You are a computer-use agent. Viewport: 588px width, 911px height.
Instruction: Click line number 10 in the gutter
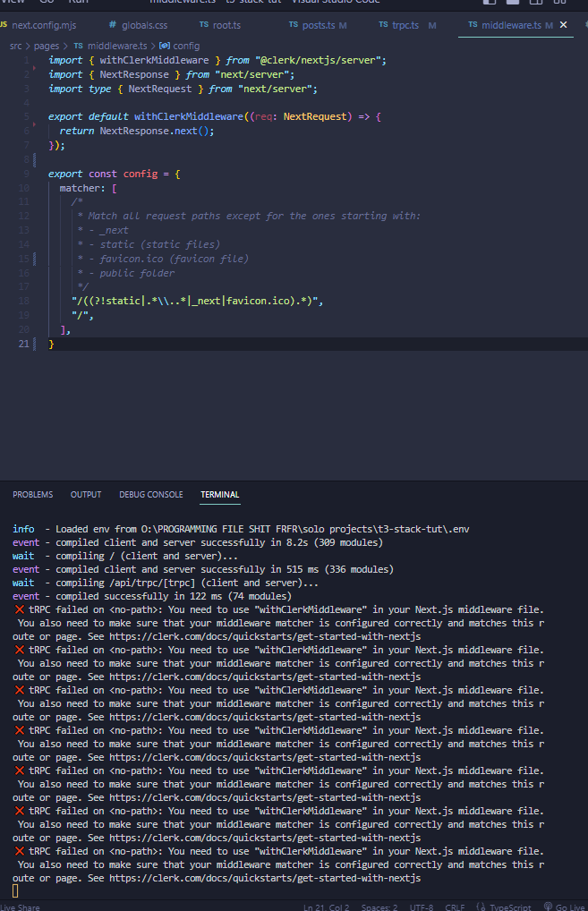[24, 188]
